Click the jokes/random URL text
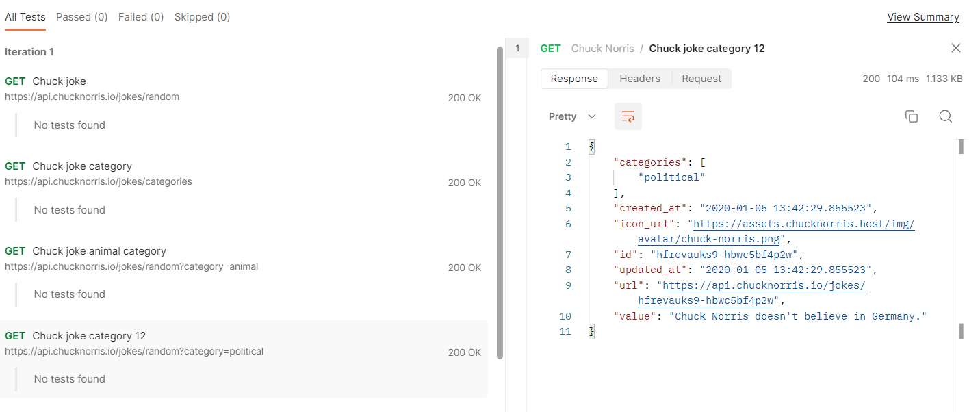The height and width of the screenshot is (412, 980). [x=92, y=96]
